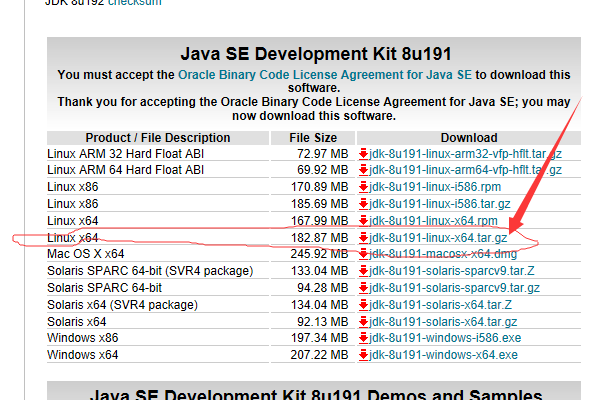Click the download icon beside jdk-8u191-linux-x64.rpm
Image resolution: width=601 pixels, height=400 pixels.
tap(363, 221)
